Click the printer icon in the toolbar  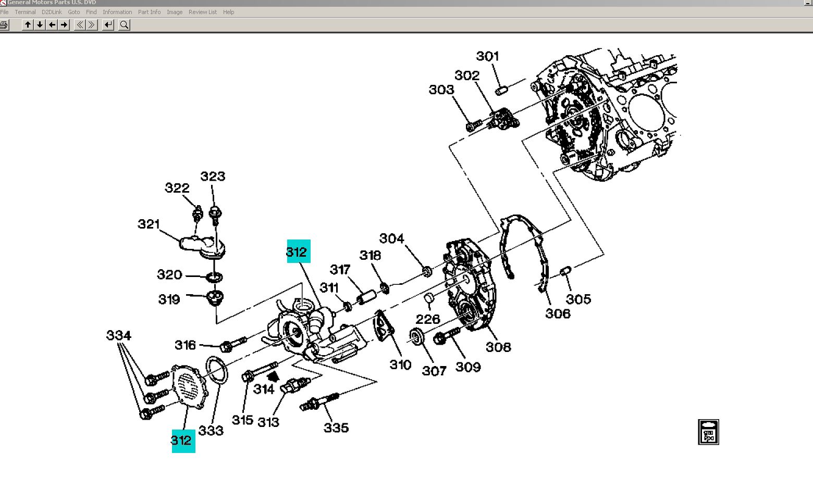[4, 24]
